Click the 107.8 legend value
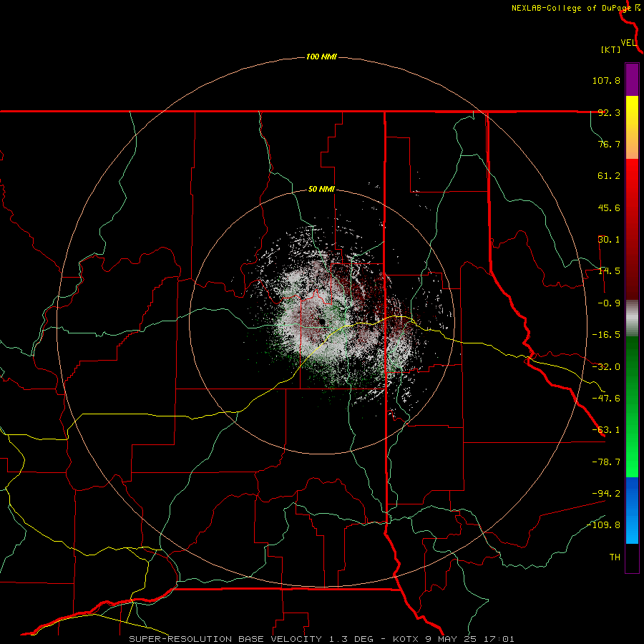This screenshot has width=644, height=644. [x=606, y=80]
